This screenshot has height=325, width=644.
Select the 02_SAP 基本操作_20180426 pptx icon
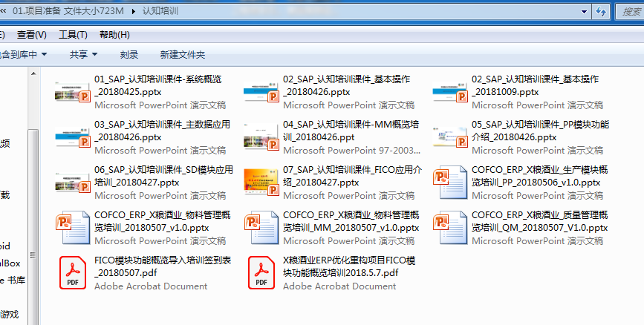pyautogui.click(x=261, y=92)
